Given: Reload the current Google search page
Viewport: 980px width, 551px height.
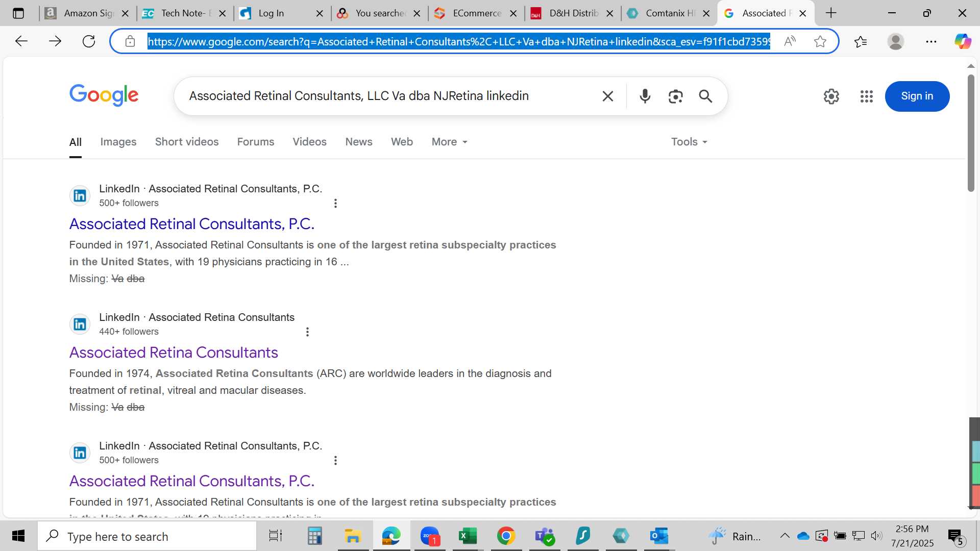Looking at the screenshot, I should (89, 41).
